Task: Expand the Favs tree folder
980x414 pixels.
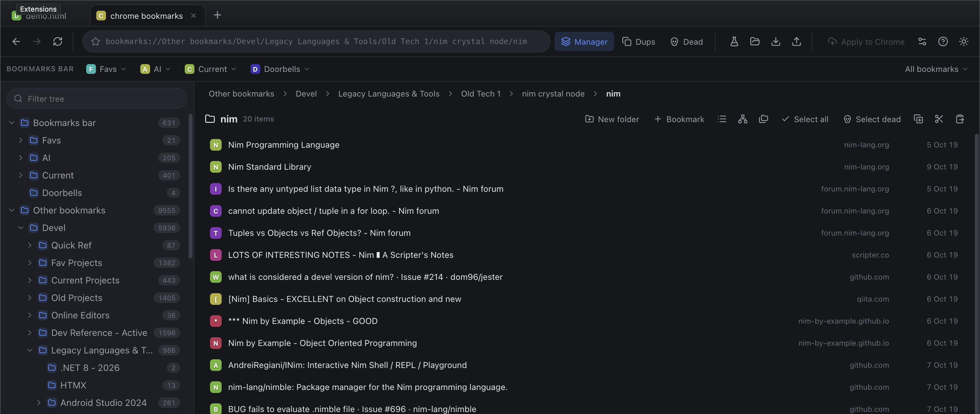Action: (x=21, y=140)
